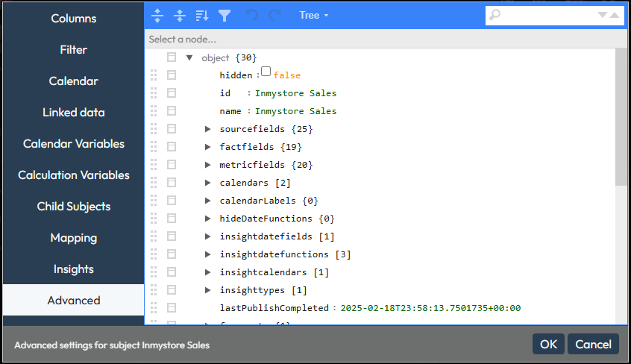Click the false value of hidden
This screenshot has width=631, height=364.
click(x=287, y=75)
